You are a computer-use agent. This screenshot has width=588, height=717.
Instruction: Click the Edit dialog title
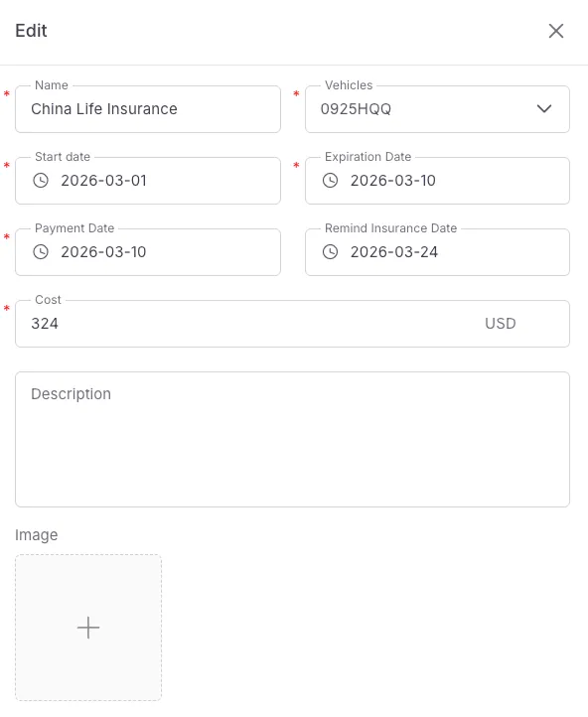31,31
